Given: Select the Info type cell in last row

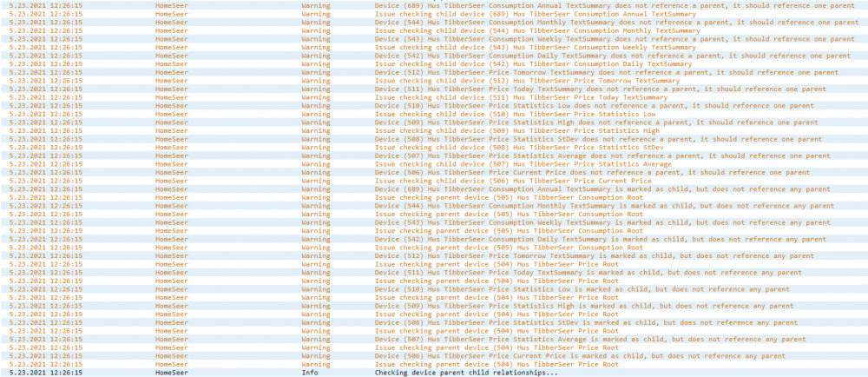Looking at the screenshot, I should pyautogui.click(x=310, y=373).
